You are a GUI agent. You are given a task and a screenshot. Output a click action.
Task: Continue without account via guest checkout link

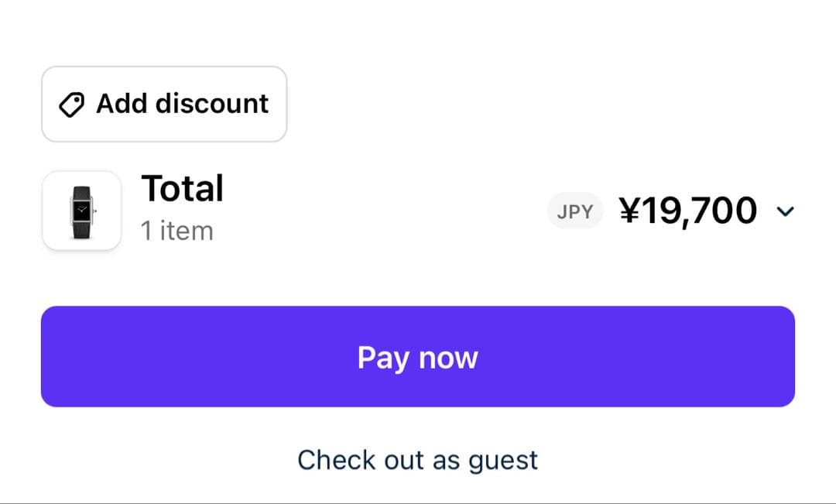click(x=417, y=460)
